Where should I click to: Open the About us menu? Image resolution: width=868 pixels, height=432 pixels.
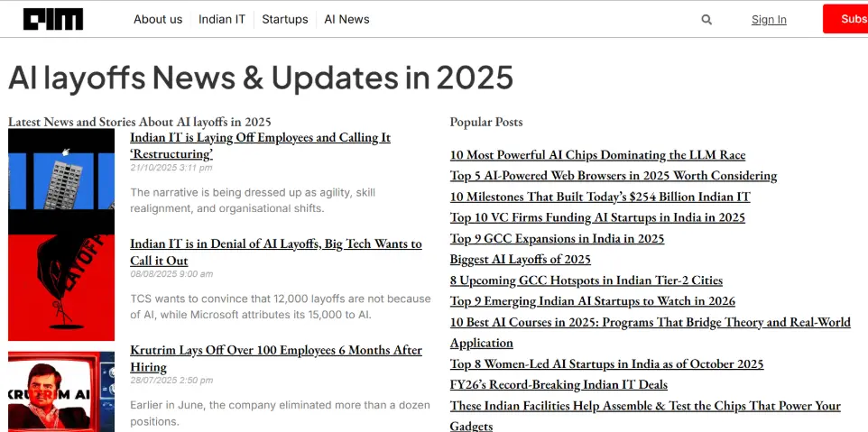158,19
